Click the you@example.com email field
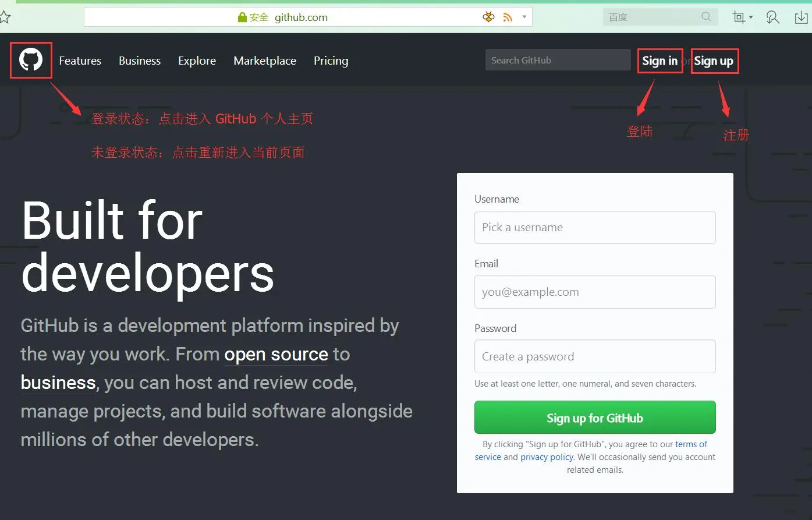This screenshot has width=812, height=520. click(595, 292)
